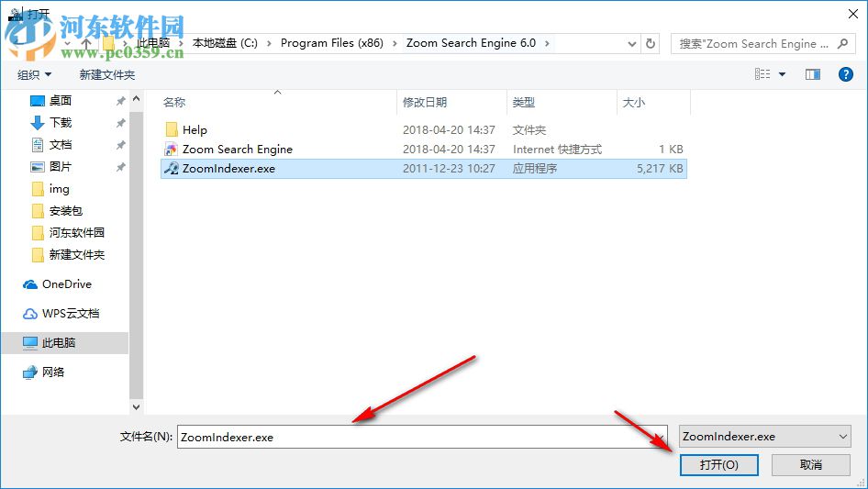
Task: Click the search magnifier icon
Action: [x=842, y=43]
